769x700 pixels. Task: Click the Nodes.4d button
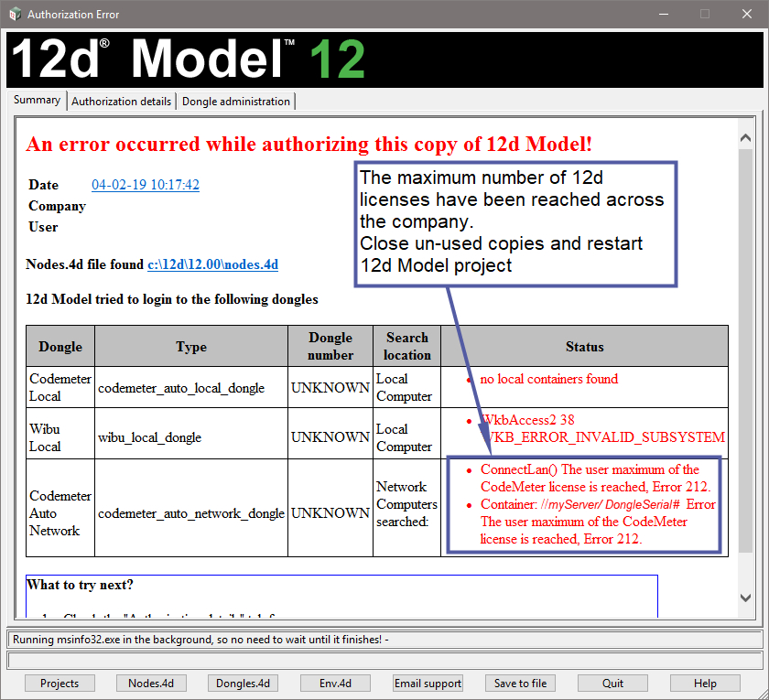click(152, 684)
